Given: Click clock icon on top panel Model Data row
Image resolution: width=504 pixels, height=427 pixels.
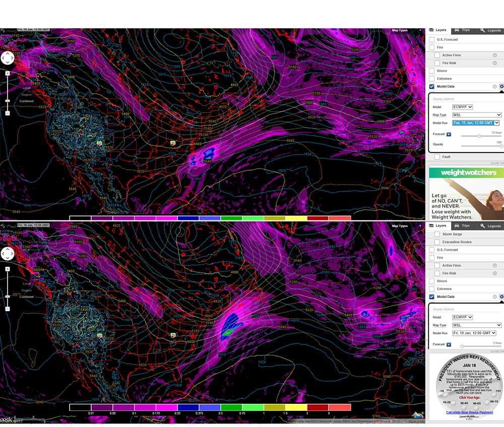Looking at the screenshot, I should point(495,87).
